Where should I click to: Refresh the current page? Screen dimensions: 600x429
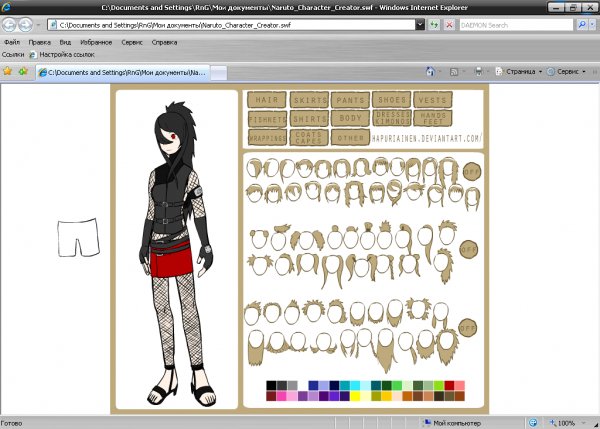pos(434,25)
